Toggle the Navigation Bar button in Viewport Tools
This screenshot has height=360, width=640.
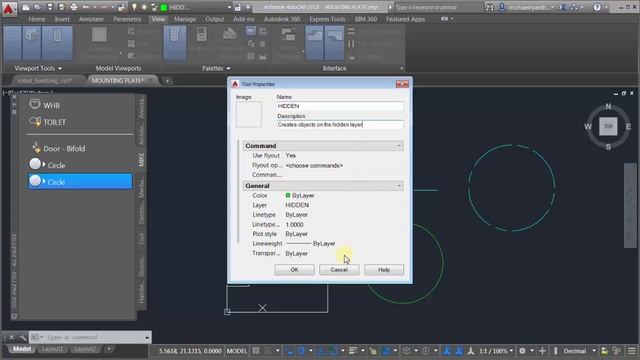57,43
